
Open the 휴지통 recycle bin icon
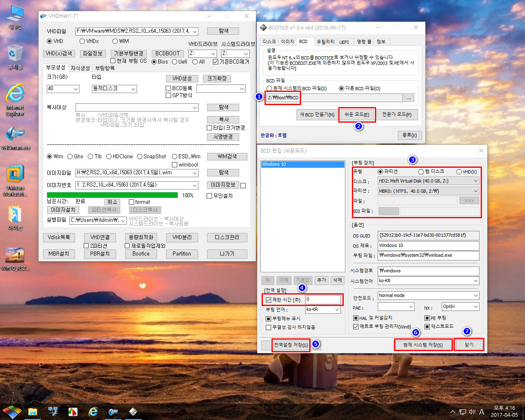(x=15, y=57)
